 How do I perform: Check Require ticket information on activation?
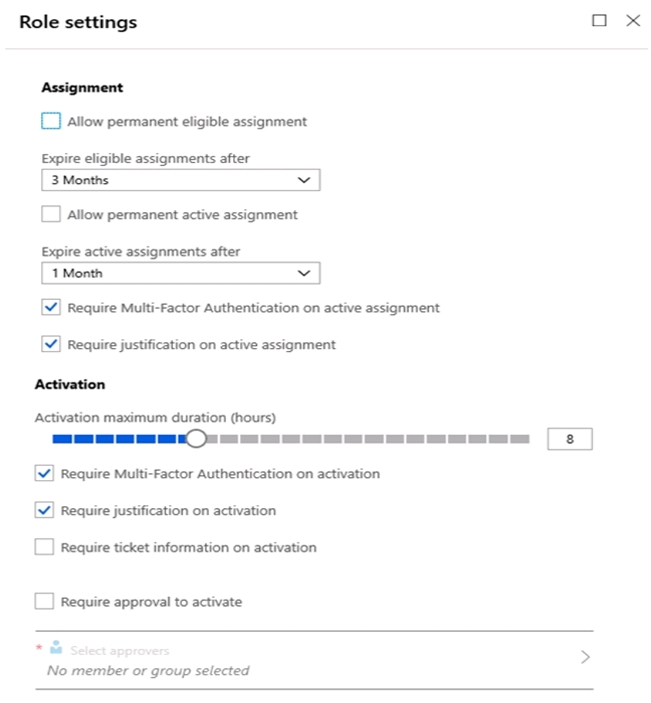44,547
